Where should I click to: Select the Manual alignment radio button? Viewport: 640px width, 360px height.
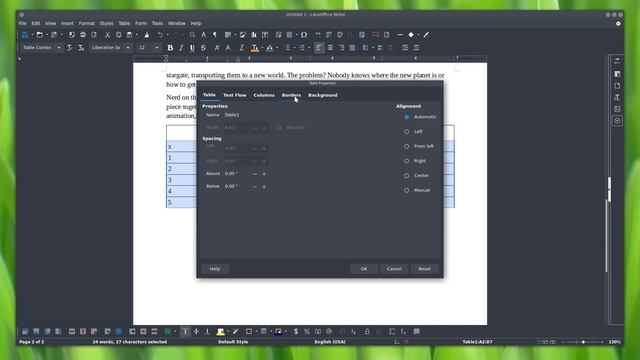(407, 191)
